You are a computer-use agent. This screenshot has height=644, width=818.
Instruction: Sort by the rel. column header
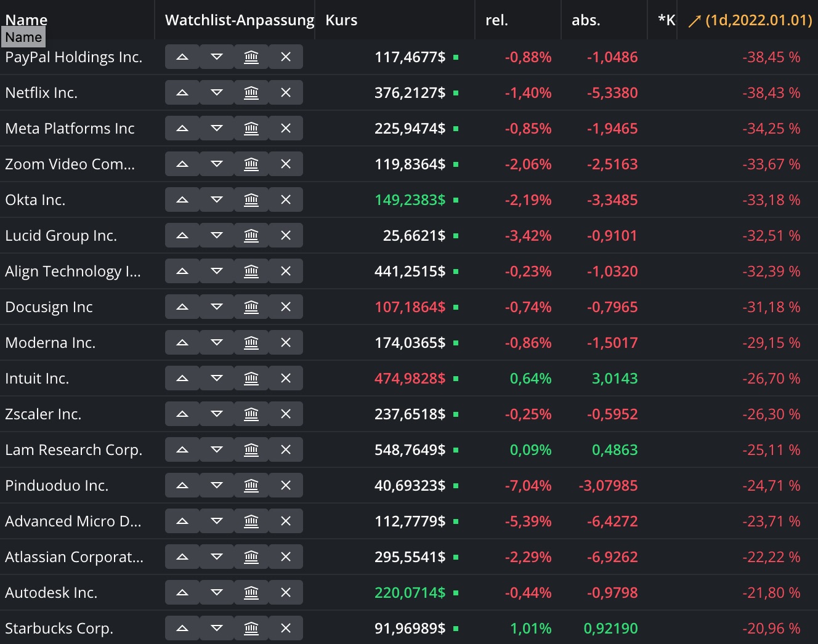(x=495, y=20)
